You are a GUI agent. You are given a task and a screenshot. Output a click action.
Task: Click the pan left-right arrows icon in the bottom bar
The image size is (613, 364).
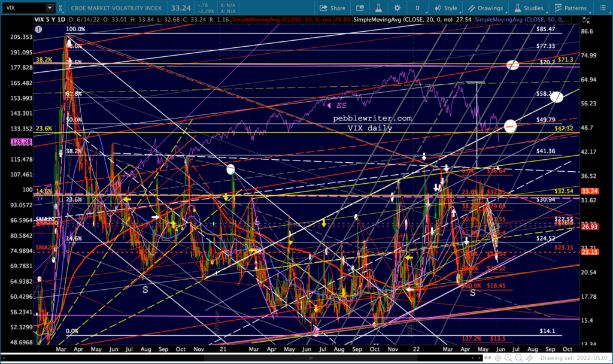pyautogui.click(x=488, y=358)
